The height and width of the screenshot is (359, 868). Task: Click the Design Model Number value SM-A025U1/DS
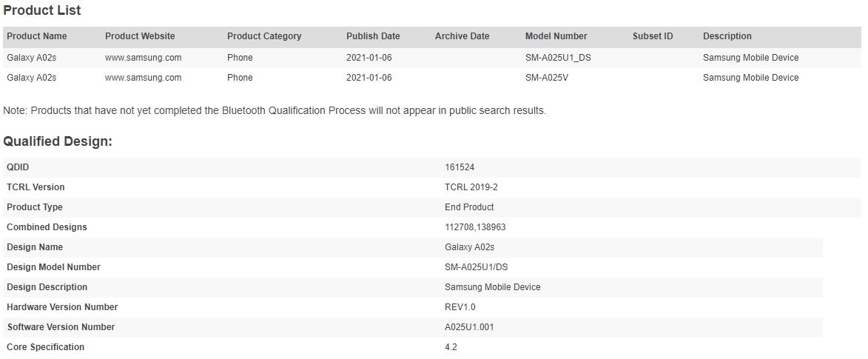[x=477, y=267]
